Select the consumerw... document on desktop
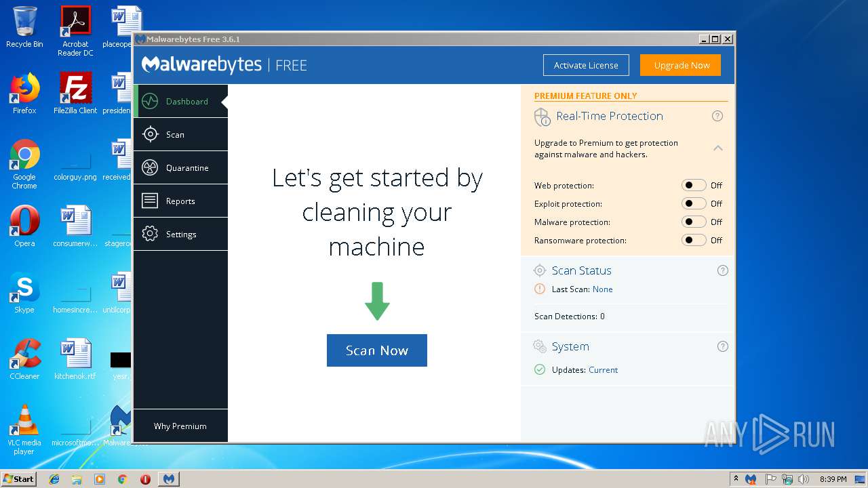The height and width of the screenshot is (488, 868). pos(75,226)
